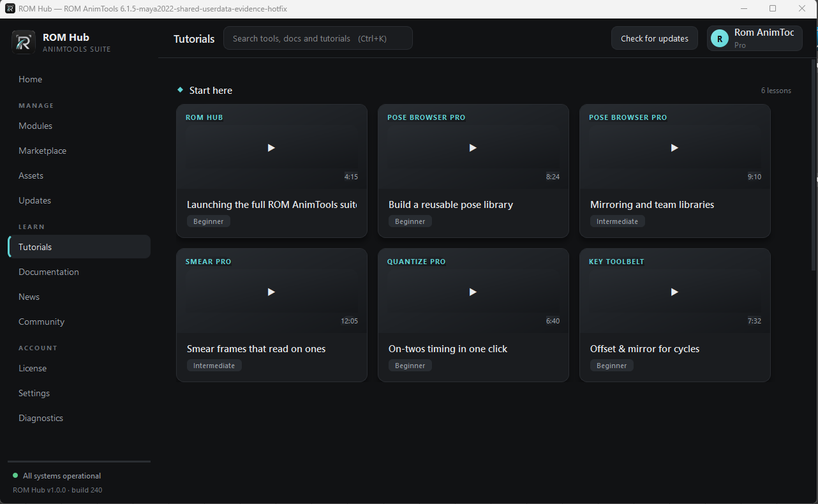818x504 pixels.
Task: Focus the search tools, docs and tutorials field
Action: click(x=318, y=38)
